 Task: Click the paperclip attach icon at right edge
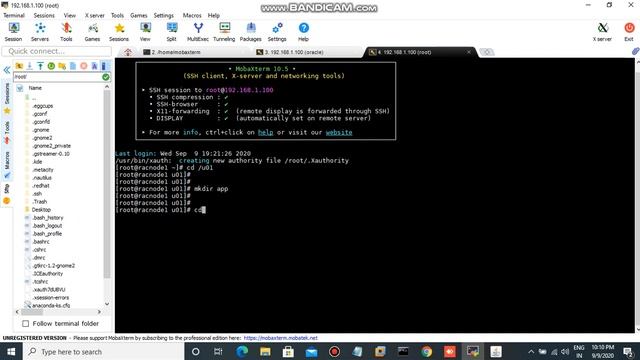635,51
